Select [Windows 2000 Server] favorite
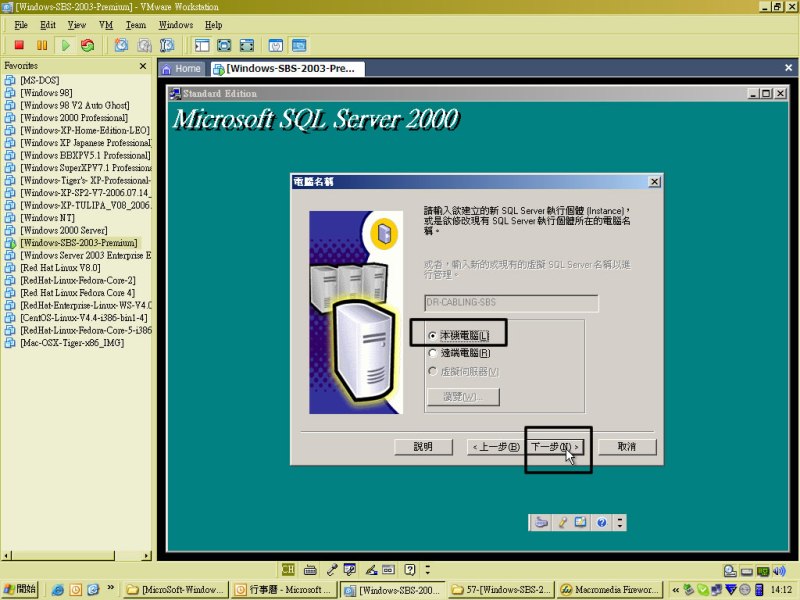This screenshot has width=800, height=600. 64,230
